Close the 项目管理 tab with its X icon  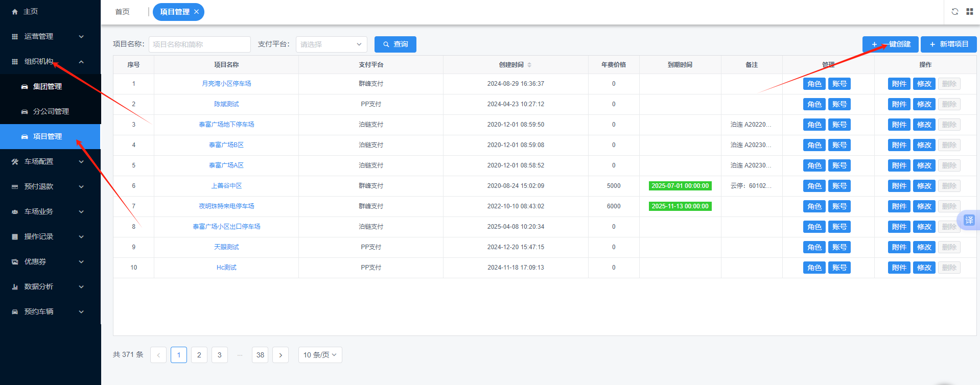pos(196,12)
